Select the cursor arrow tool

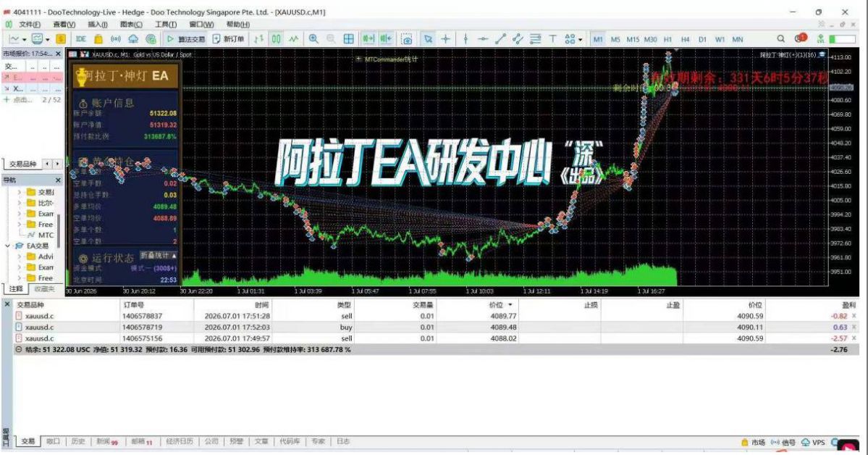tap(428, 39)
